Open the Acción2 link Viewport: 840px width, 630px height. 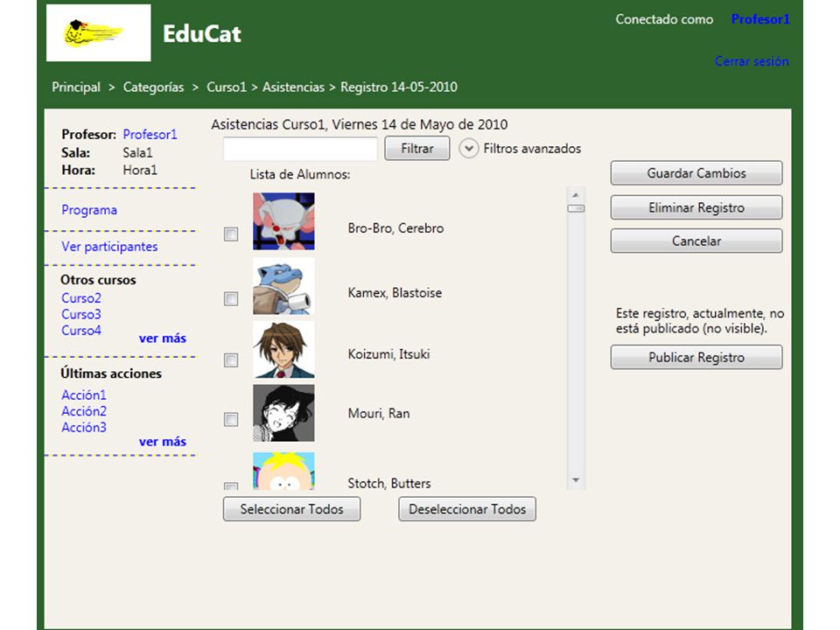(84, 411)
